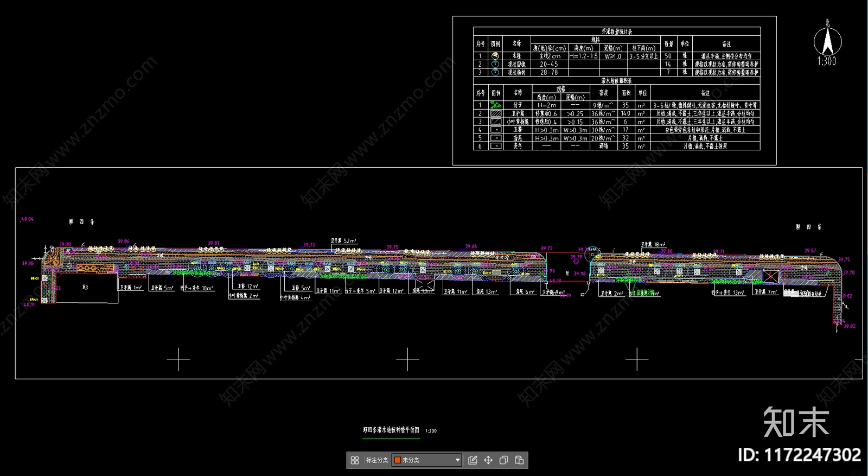Click the edit annotation pencil icon
The width and height of the screenshot is (868, 476).
coord(473,460)
